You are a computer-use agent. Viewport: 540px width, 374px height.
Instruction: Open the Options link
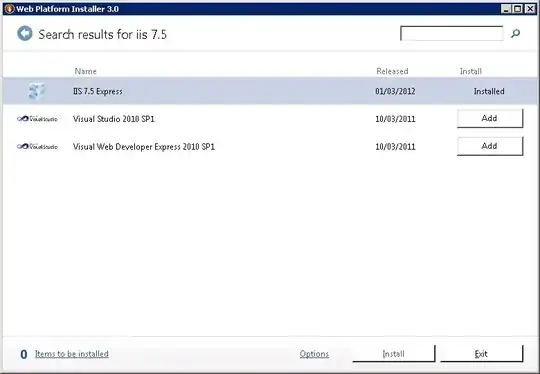click(x=314, y=354)
